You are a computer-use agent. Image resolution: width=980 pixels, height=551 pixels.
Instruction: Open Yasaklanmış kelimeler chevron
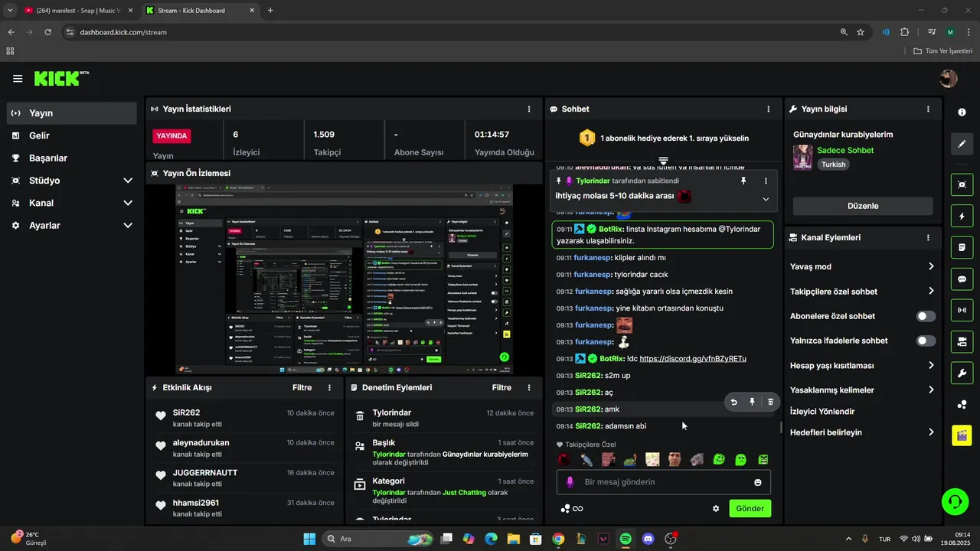click(931, 390)
